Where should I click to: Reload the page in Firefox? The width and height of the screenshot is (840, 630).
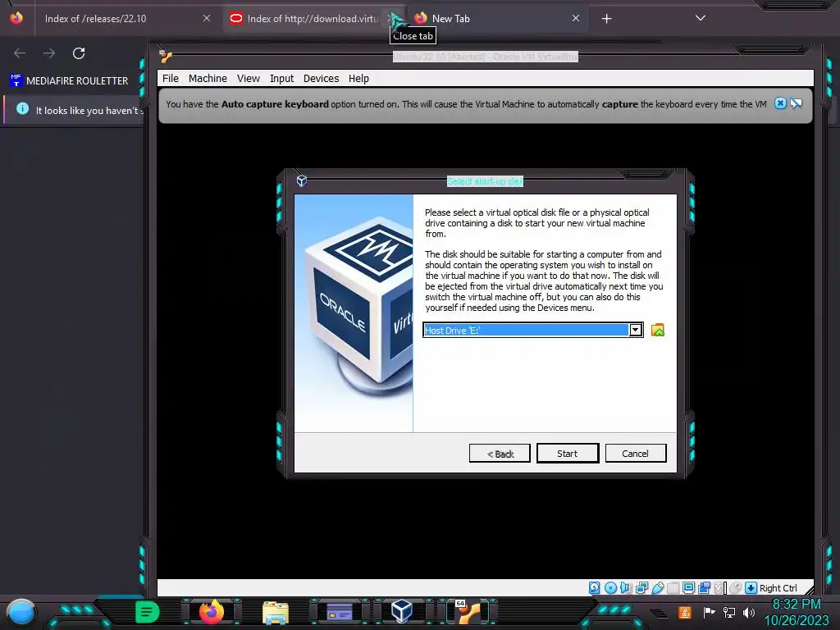79,53
